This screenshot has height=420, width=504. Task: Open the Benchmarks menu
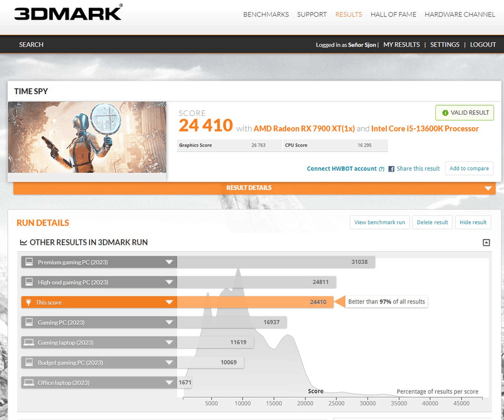click(x=266, y=14)
